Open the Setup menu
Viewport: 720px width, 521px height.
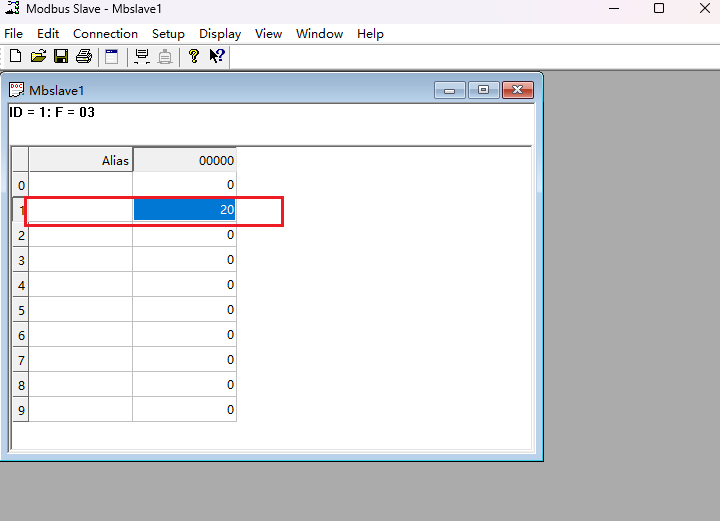click(168, 34)
